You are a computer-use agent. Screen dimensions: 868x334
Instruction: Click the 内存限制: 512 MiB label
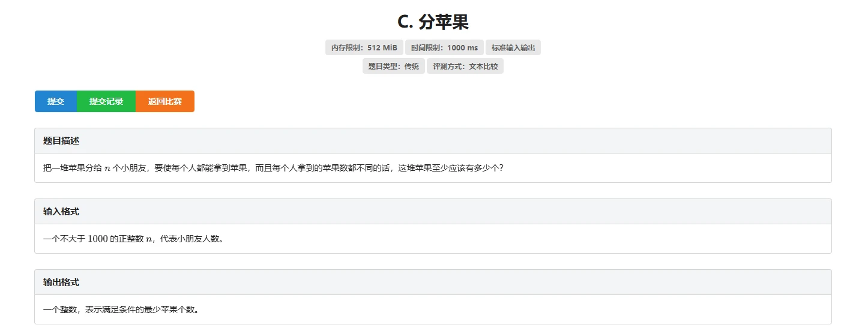click(x=364, y=48)
